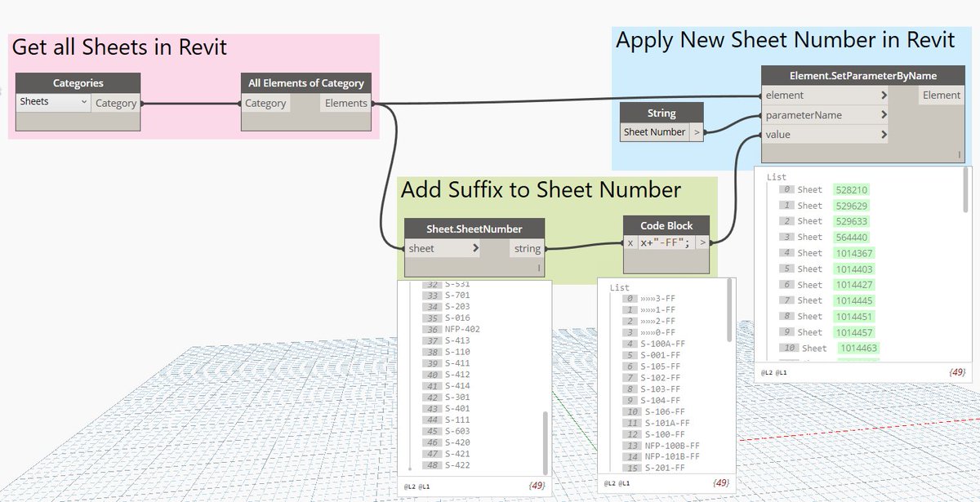Click the string output port of Sheet.SheetNumber
The width and height of the screenshot is (980, 502).
528,248
